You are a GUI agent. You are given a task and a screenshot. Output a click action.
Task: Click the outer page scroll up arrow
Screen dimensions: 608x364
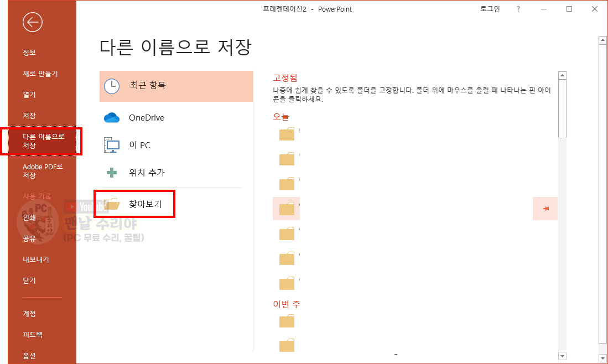pos(602,39)
